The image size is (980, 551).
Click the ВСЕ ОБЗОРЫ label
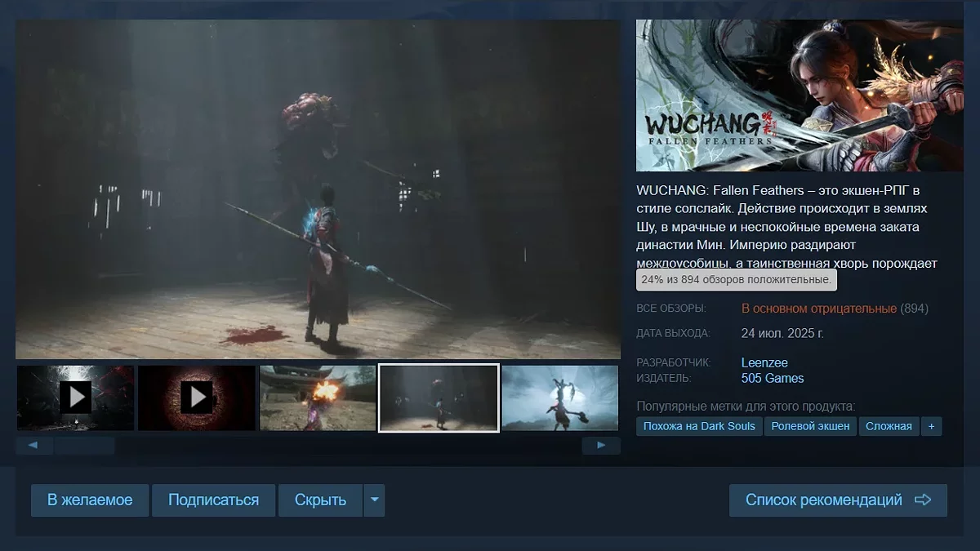pyautogui.click(x=671, y=309)
